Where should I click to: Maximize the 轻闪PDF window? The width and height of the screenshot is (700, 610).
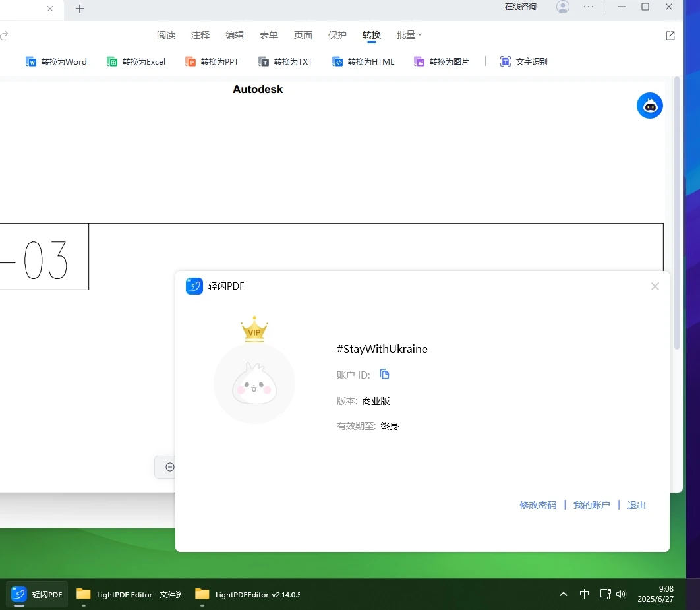[645, 7]
